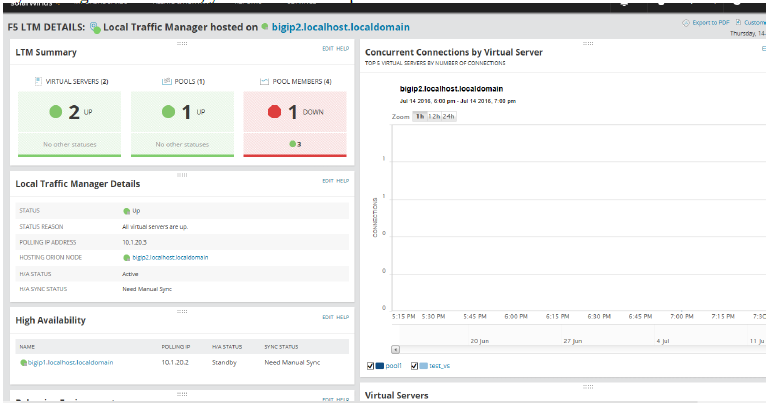Click polling IP 10.1.20.2
The height and width of the screenshot is (405, 775).
pos(175,362)
